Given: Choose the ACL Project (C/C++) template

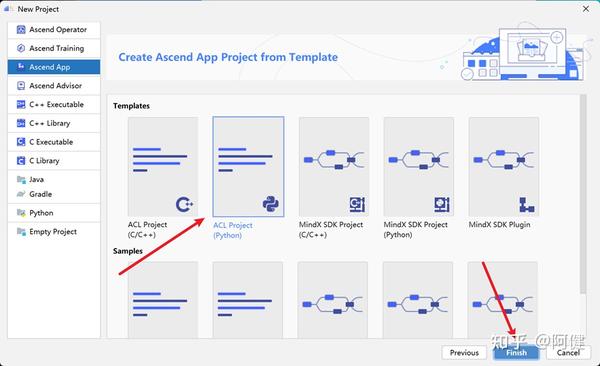Looking at the screenshot, I should click(163, 178).
